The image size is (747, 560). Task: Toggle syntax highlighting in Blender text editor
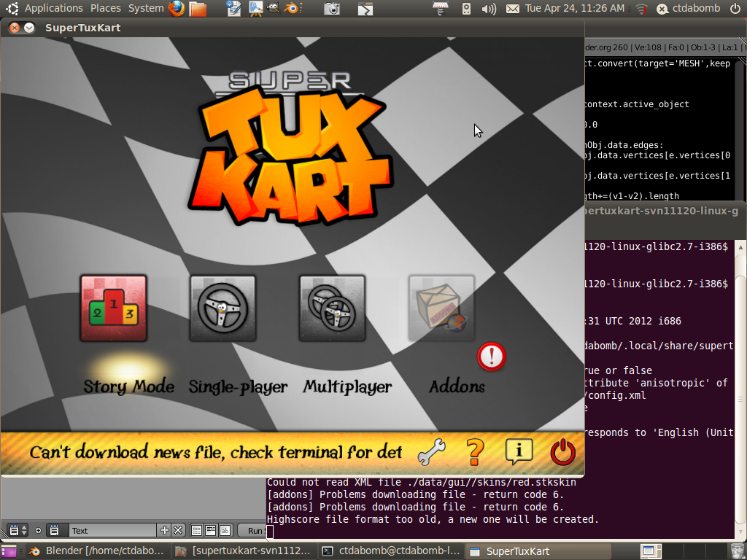(x=225, y=531)
